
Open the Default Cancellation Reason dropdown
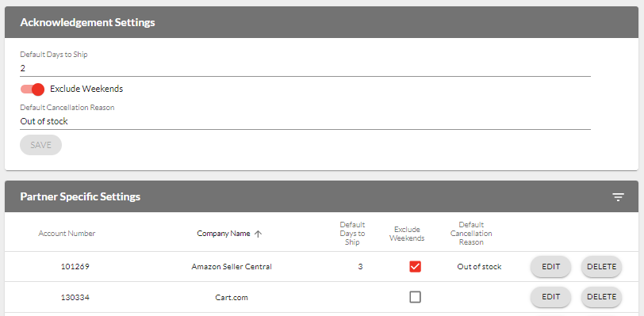[305, 121]
